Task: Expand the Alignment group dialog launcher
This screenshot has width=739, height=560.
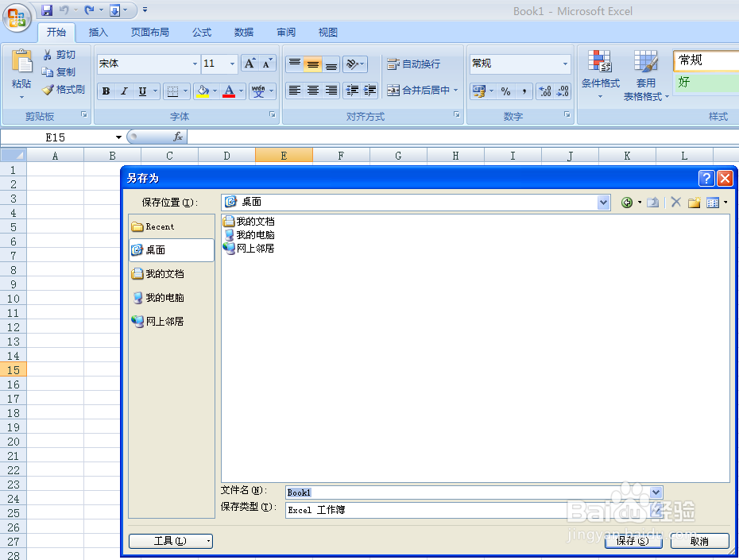Action: coord(456,114)
